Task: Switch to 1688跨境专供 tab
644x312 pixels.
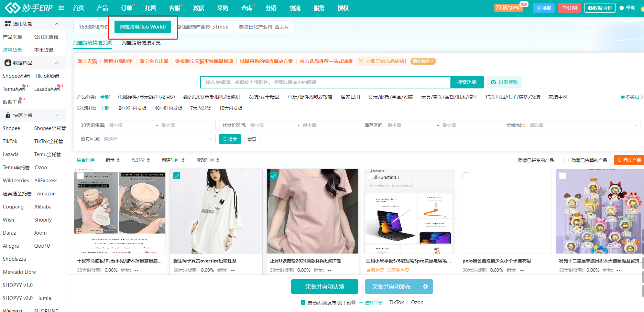Action: click(94, 27)
